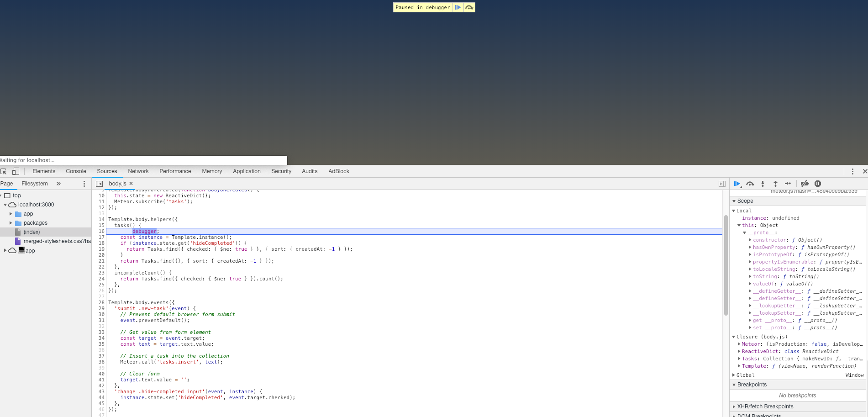
Task: Close the body.js file tab
Action: [131, 184]
